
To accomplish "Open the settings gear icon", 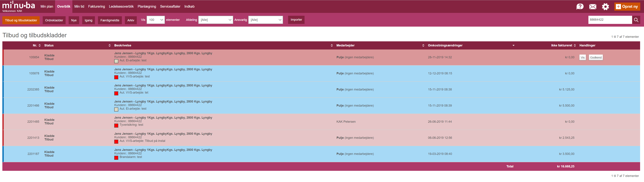I will pos(605,6).
